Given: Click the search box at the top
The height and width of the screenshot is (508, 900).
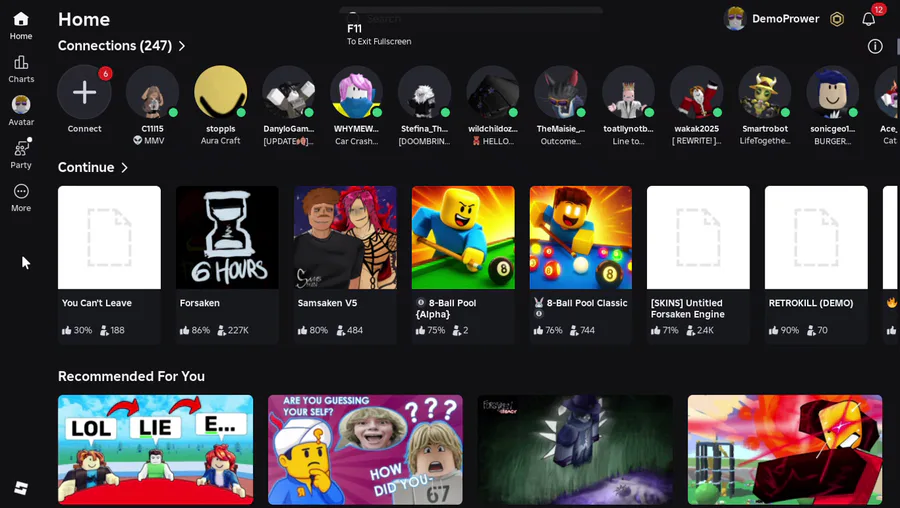Looking at the screenshot, I should click(x=471, y=18).
